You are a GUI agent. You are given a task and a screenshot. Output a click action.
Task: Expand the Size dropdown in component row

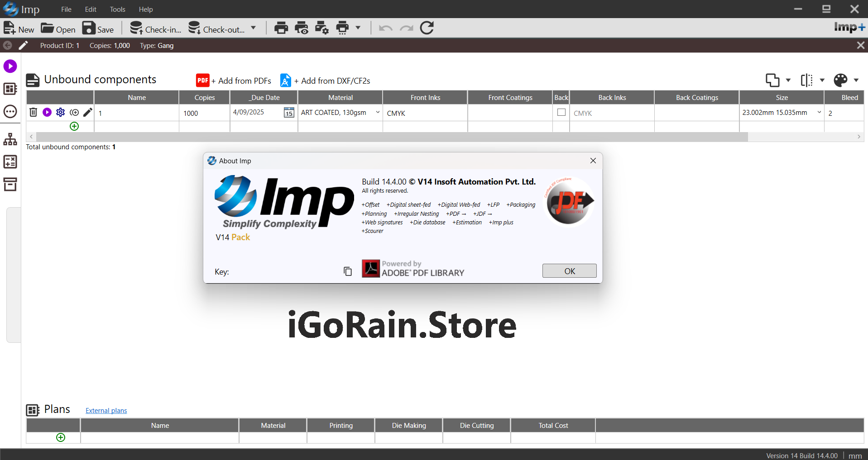819,112
